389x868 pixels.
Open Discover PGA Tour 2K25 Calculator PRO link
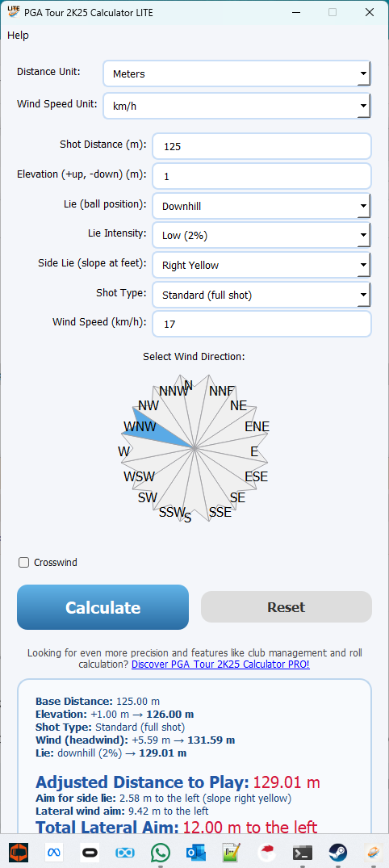[220, 665]
